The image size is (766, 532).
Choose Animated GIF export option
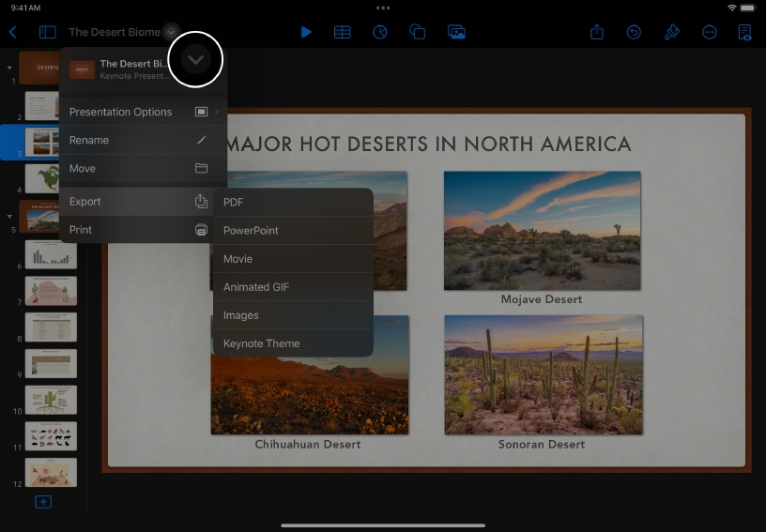293,287
